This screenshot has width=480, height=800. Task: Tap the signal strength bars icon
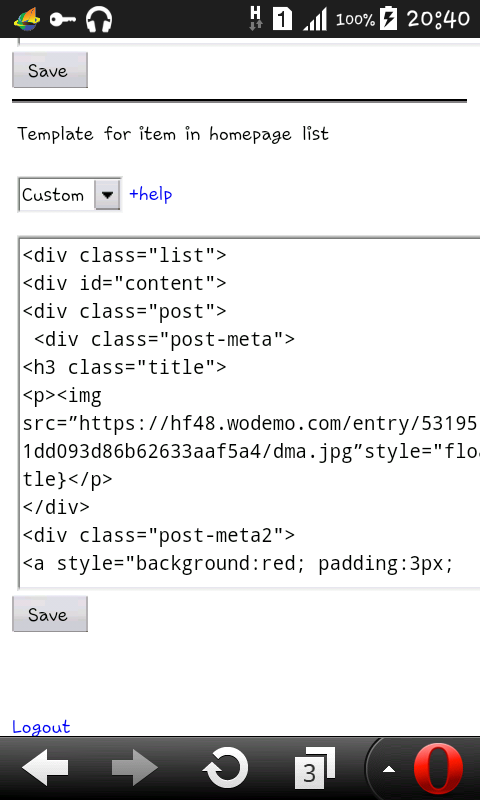pos(315,20)
